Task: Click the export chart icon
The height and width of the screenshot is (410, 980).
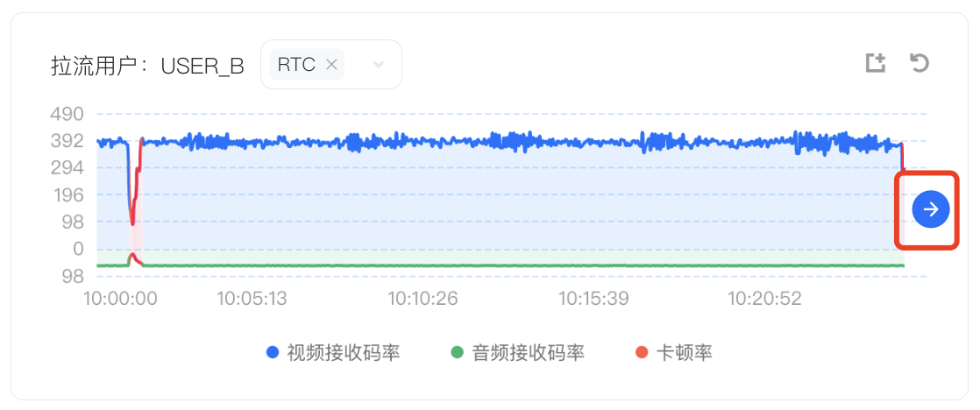Action: point(876,63)
